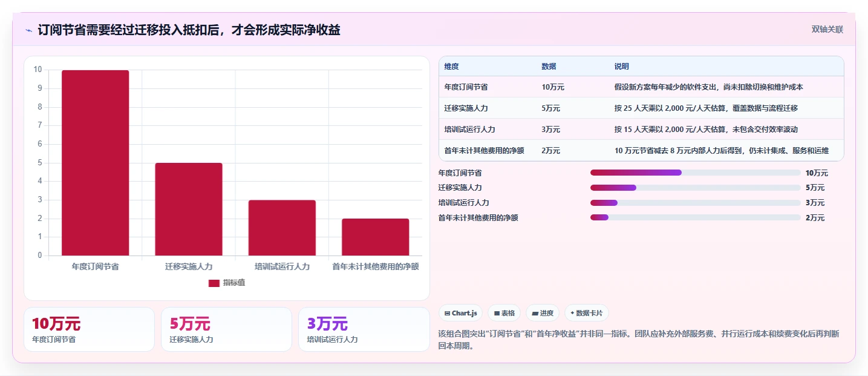The height and width of the screenshot is (376, 868).
Task: Click the 2万元 value after the progress bar
Action: (x=815, y=217)
